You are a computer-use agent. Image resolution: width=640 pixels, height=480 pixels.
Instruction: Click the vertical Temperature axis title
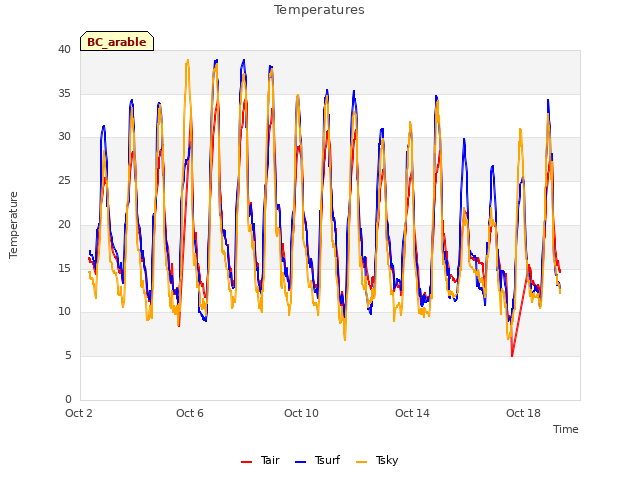point(13,225)
